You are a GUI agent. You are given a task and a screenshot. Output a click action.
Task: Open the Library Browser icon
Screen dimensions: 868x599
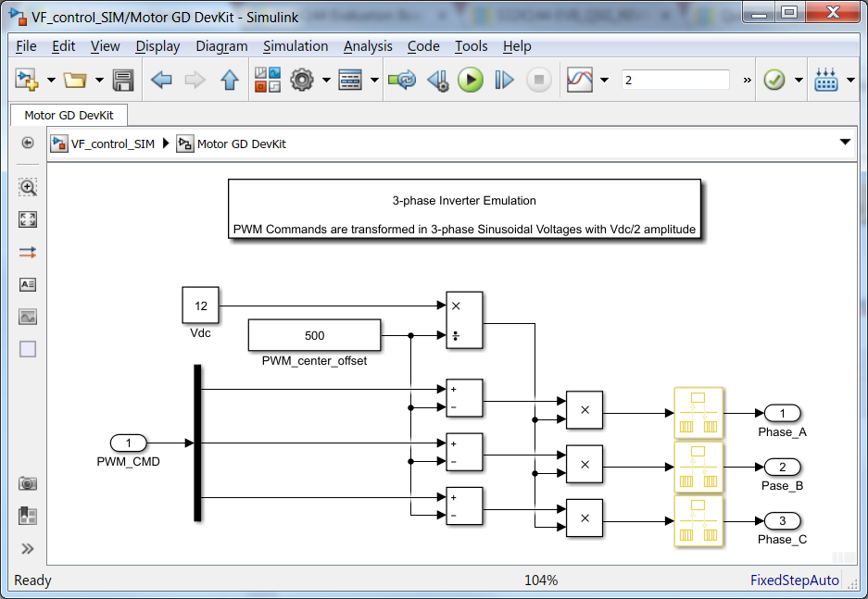tap(268, 80)
